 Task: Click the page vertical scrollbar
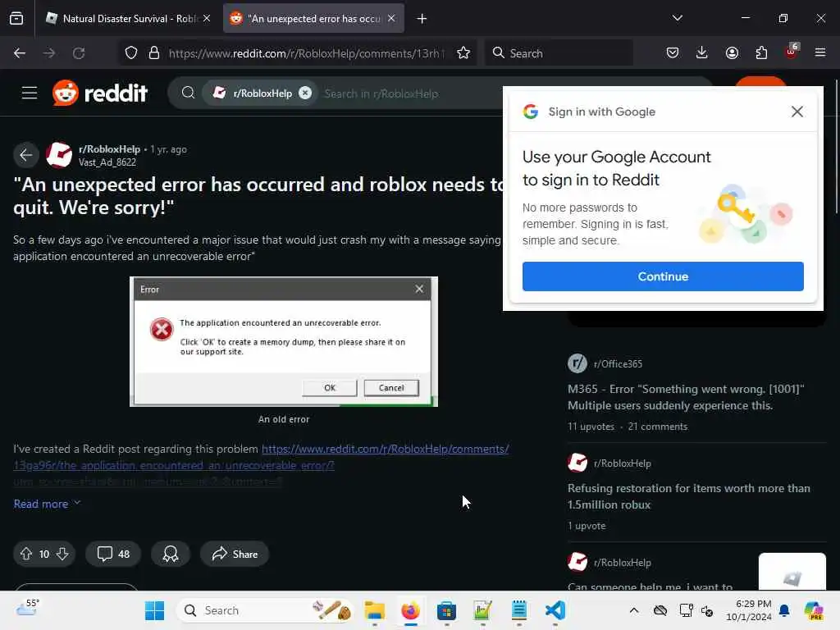pos(836,148)
